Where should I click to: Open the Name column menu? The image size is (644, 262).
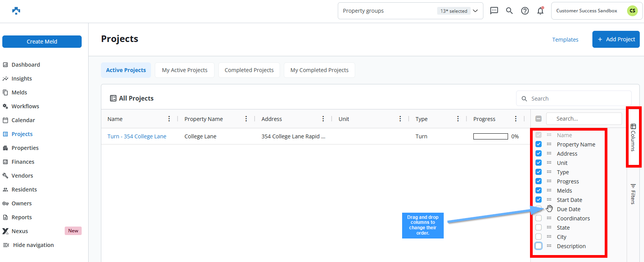[169, 119]
